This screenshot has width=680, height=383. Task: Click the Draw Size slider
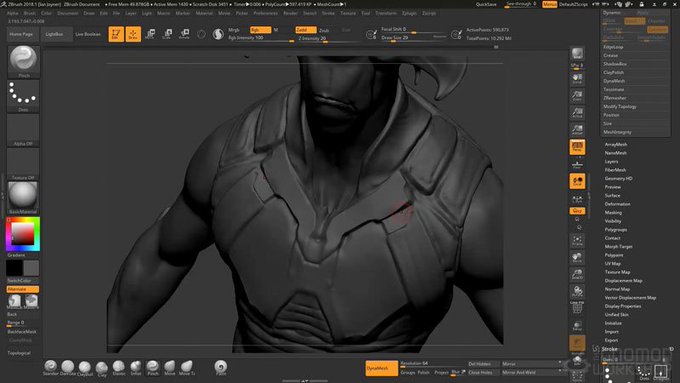click(x=414, y=38)
